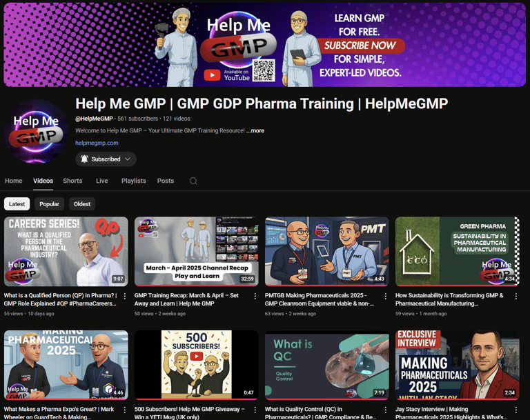Open the PMT cartoon characters video thumbnail
Image resolution: width=530 pixels, height=420 pixels.
pyautogui.click(x=327, y=252)
